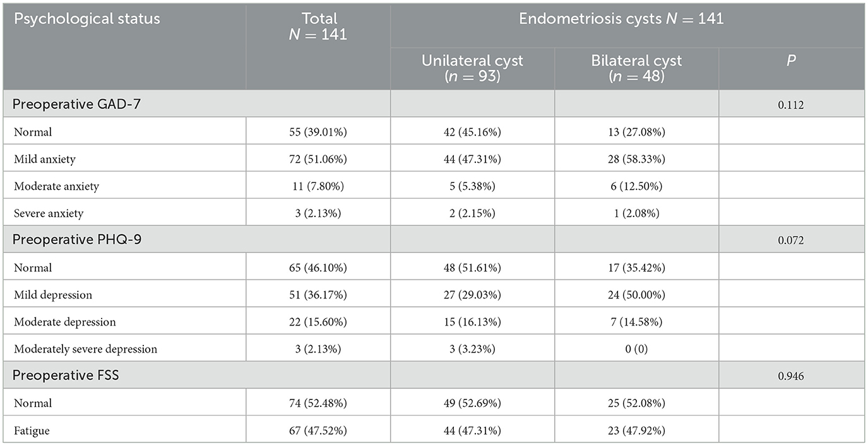Click the 0.112 P value cell
The width and height of the screenshot is (868, 446).
tap(791, 105)
